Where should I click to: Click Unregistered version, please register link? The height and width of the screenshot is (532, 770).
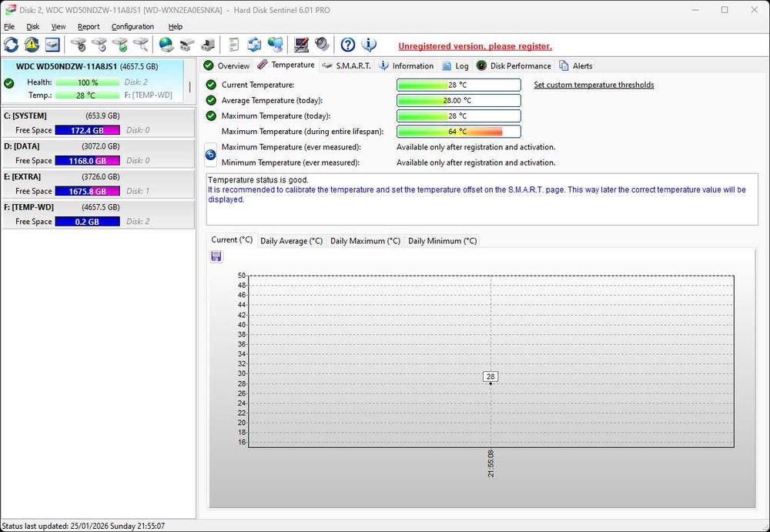click(x=475, y=46)
